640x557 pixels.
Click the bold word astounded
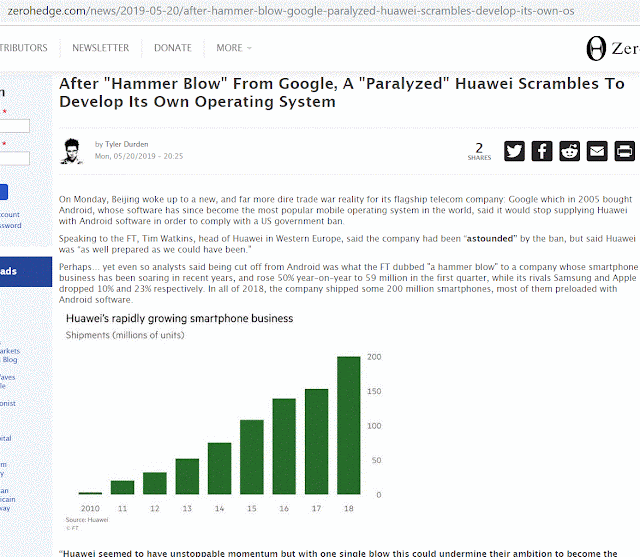coord(490,239)
